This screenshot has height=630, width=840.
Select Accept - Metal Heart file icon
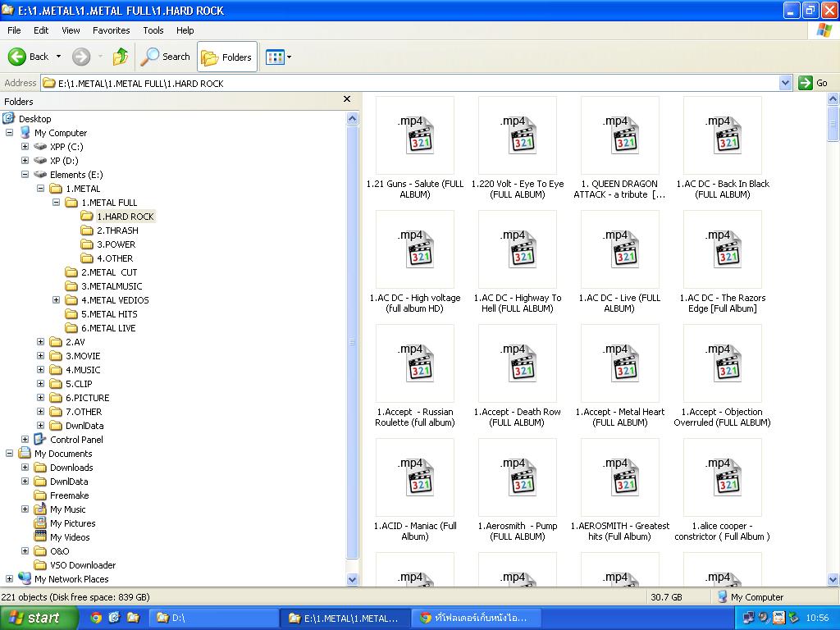click(620, 363)
